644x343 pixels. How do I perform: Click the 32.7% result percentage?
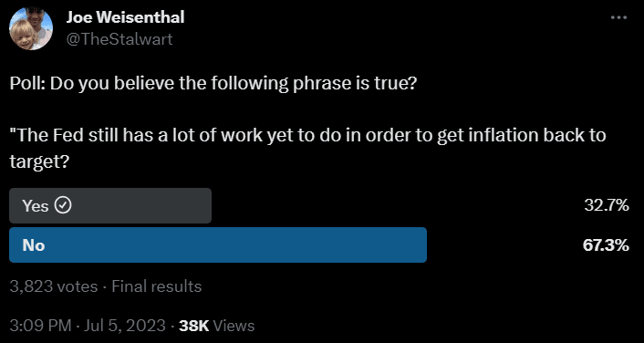coord(607,205)
